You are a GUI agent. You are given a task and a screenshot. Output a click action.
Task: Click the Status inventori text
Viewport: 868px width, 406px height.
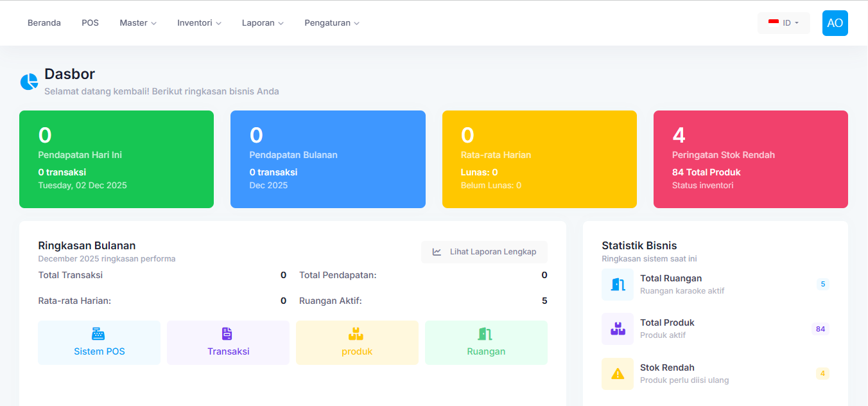(x=702, y=185)
